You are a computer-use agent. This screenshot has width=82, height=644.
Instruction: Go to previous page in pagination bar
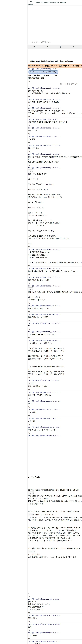coord(47,47)
